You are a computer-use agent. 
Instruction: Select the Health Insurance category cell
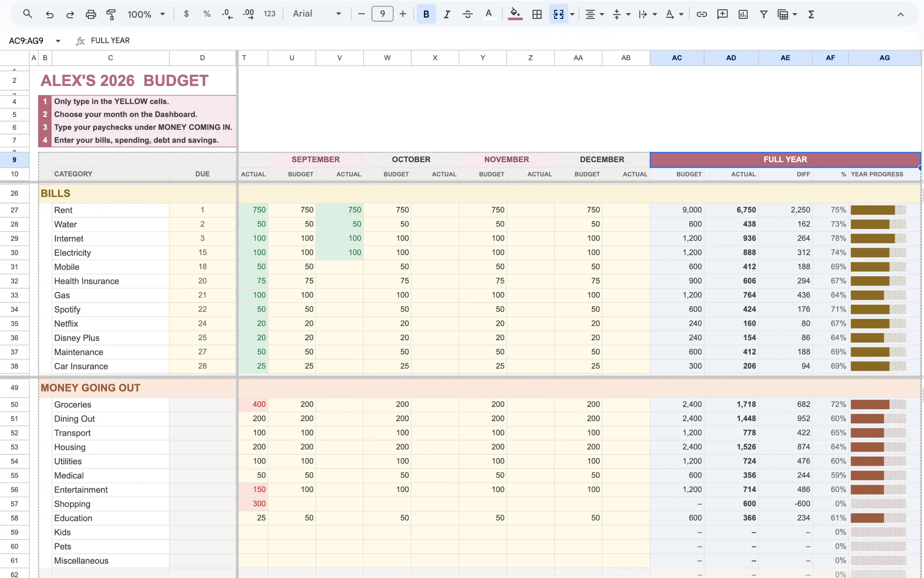click(110, 281)
